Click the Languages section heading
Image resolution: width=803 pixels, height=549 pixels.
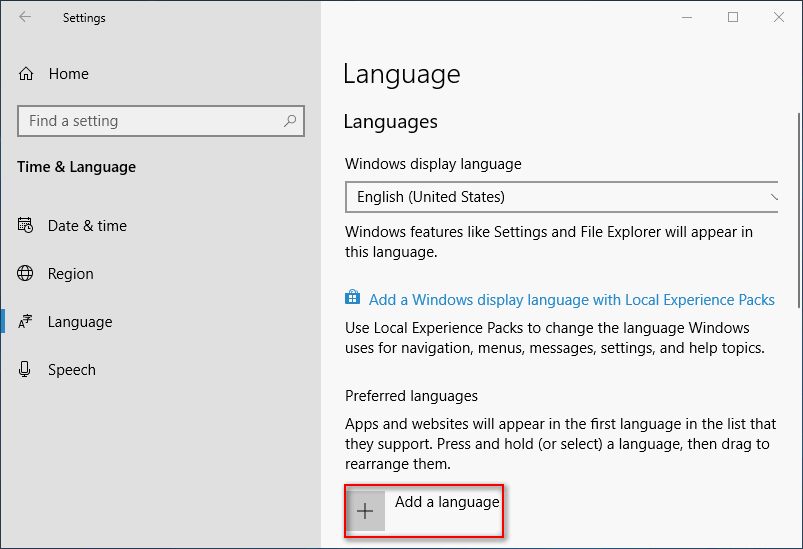[x=390, y=122]
